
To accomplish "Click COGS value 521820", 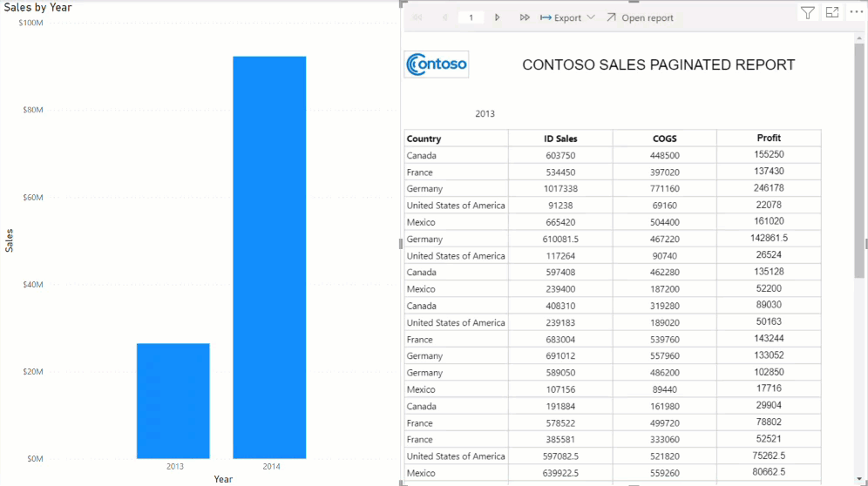I will [664, 456].
